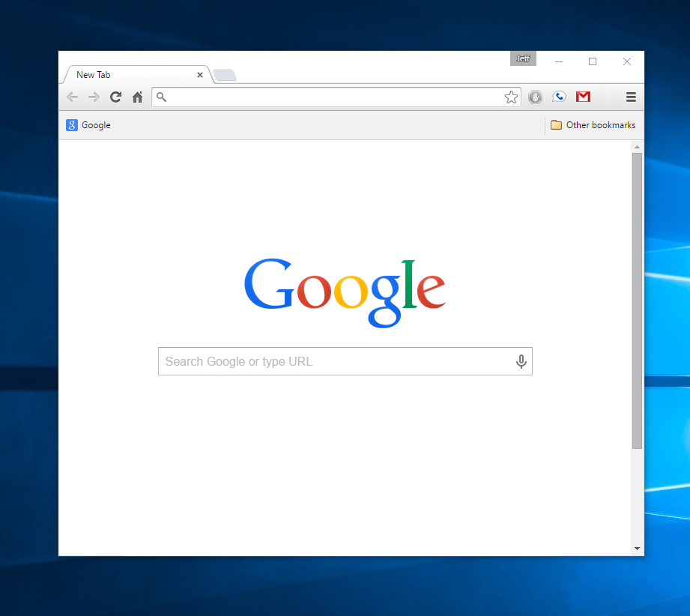Bookmark this page with the star icon
This screenshot has width=690, height=616.
[x=511, y=97]
